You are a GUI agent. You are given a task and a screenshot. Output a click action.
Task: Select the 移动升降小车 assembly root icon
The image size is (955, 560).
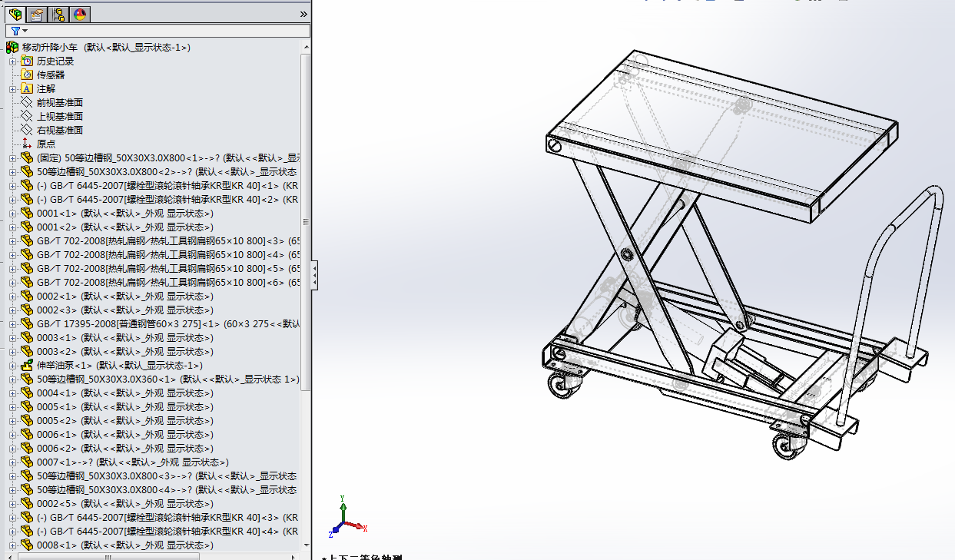pos(12,48)
